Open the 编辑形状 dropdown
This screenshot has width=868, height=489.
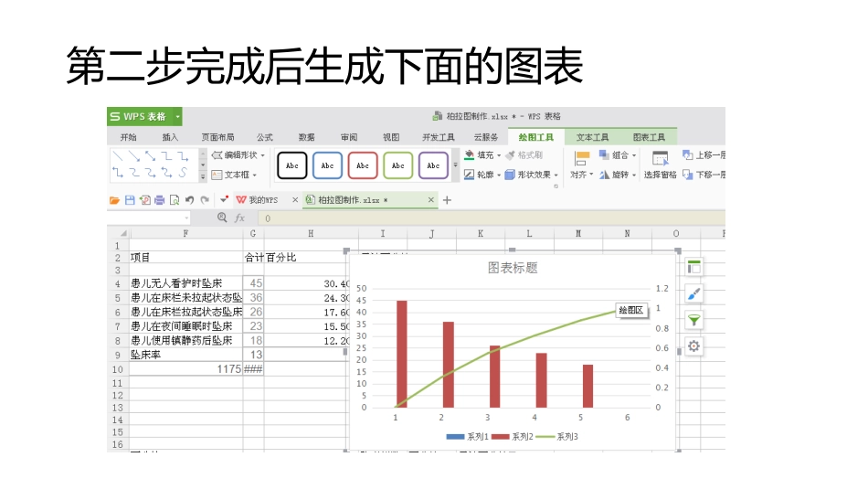(238, 155)
